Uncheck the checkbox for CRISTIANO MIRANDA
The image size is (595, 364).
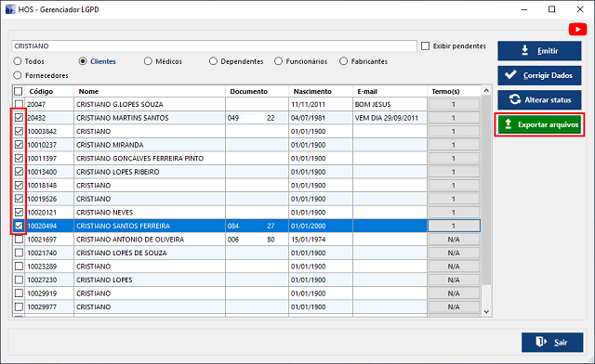tap(19, 145)
